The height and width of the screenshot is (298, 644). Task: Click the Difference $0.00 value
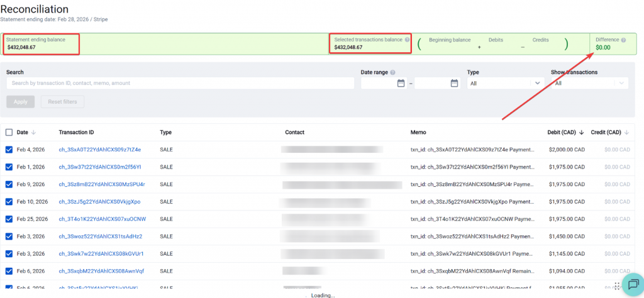603,47
